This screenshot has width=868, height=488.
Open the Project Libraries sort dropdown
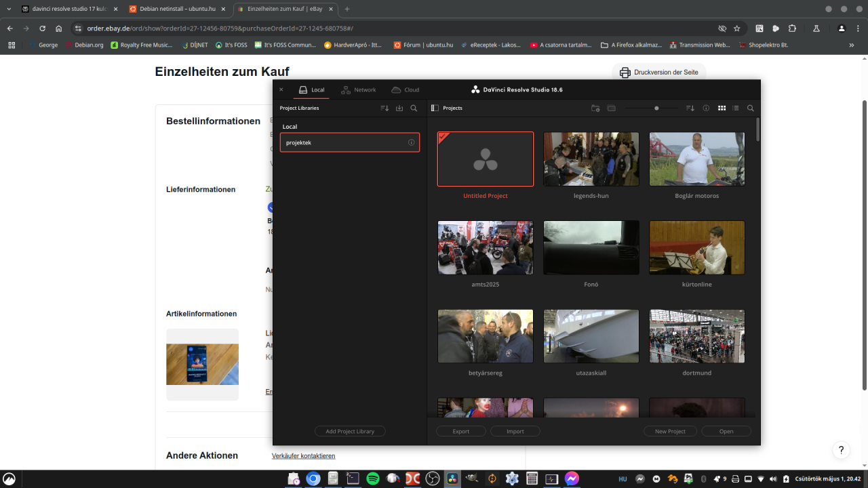[384, 108]
